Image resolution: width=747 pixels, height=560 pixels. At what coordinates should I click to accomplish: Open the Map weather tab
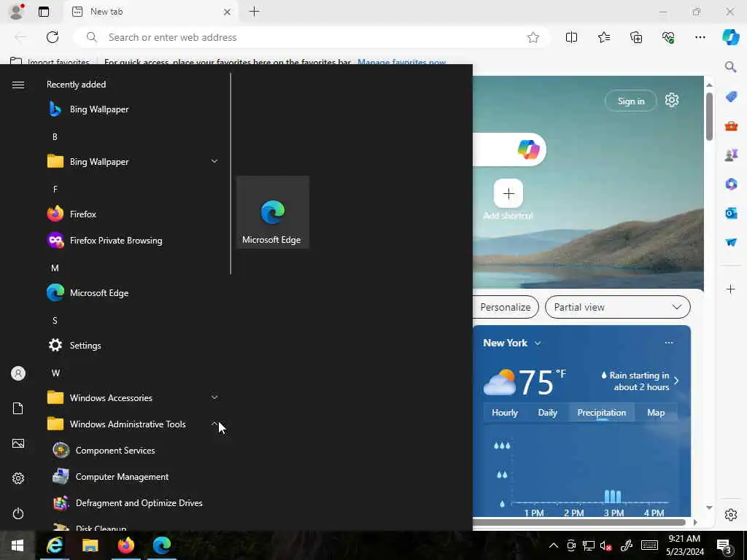(x=656, y=413)
